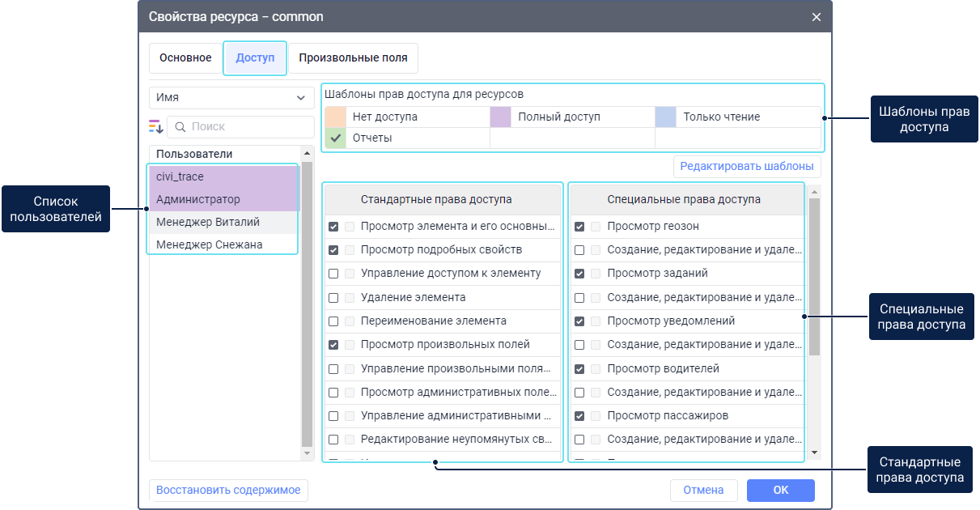Select the Полный доступ purple swatch

tap(501, 117)
